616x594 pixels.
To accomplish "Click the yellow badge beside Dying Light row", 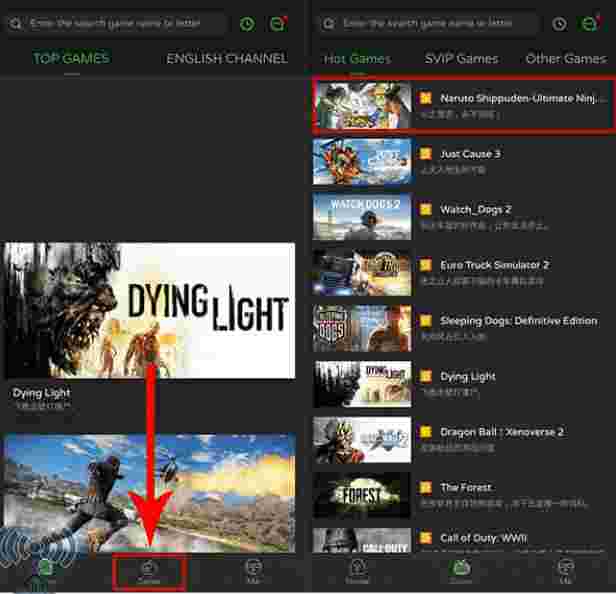I will tap(425, 376).
